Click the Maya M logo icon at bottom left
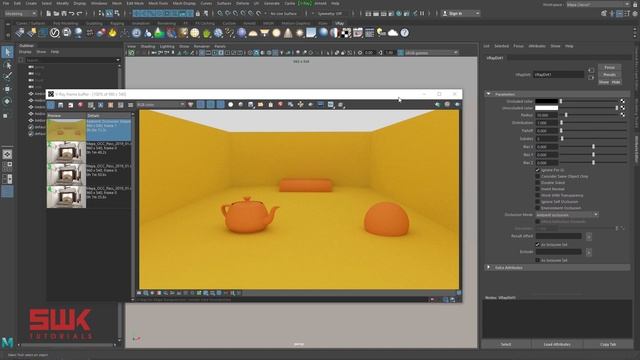The width and height of the screenshot is (640, 360). 7,342
